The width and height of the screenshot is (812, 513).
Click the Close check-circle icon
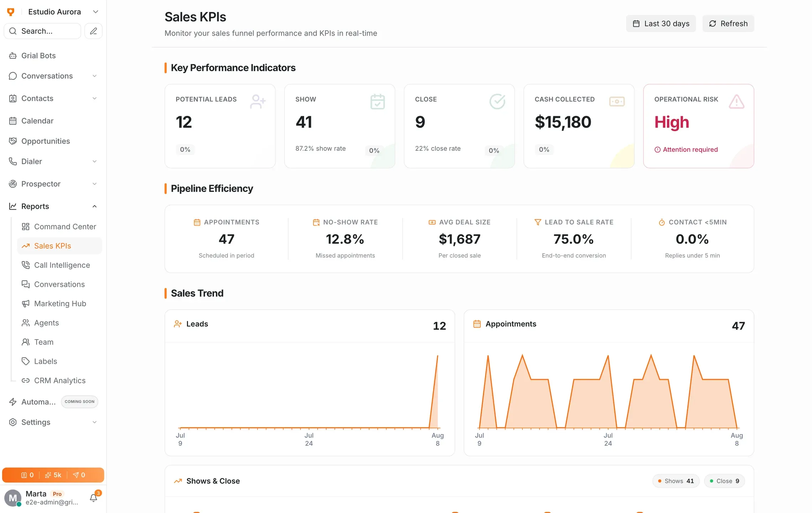pyautogui.click(x=497, y=102)
